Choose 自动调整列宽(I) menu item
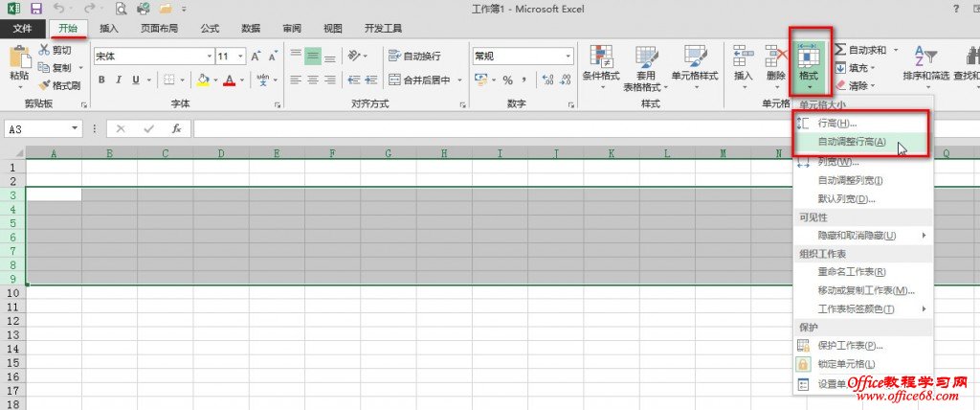 862,180
